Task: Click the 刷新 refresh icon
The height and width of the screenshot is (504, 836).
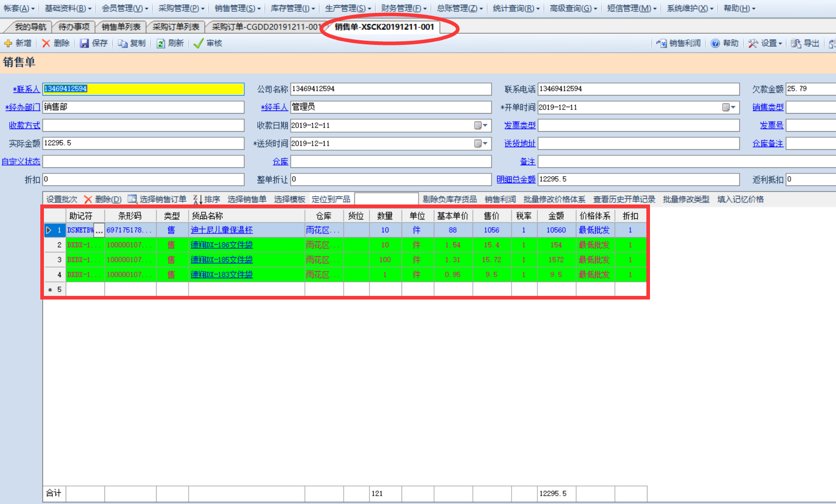Action: [x=161, y=43]
